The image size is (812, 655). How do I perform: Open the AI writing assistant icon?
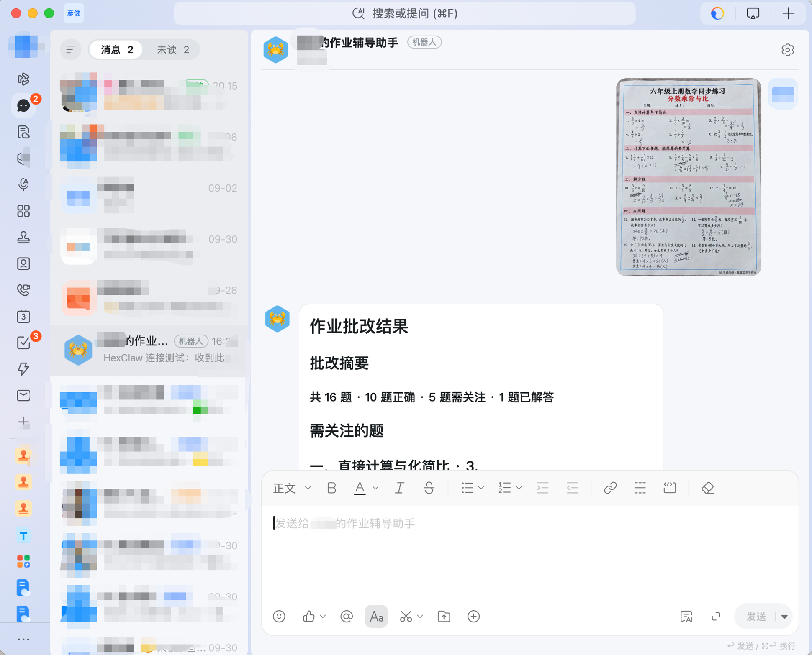[x=686, y=616]
